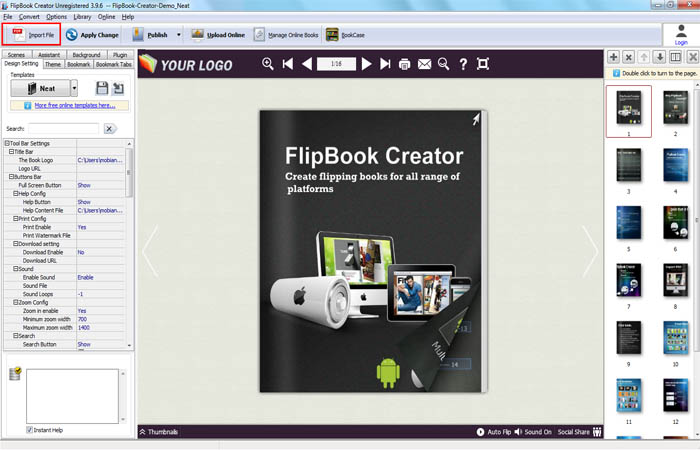This screenshot has width=700, height=450.
Task: Toggle the Thumbnails panel
Action: click(x=158, y=432)
